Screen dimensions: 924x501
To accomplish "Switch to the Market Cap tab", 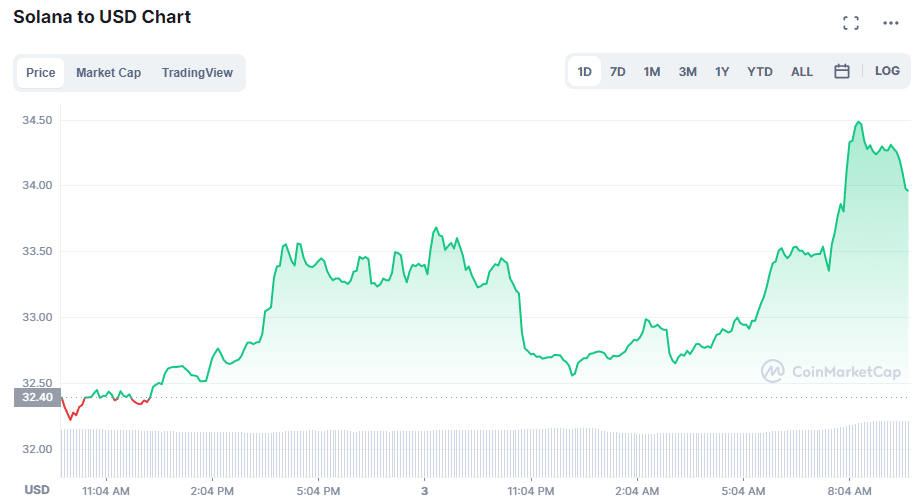I will (x=108, y=73).
